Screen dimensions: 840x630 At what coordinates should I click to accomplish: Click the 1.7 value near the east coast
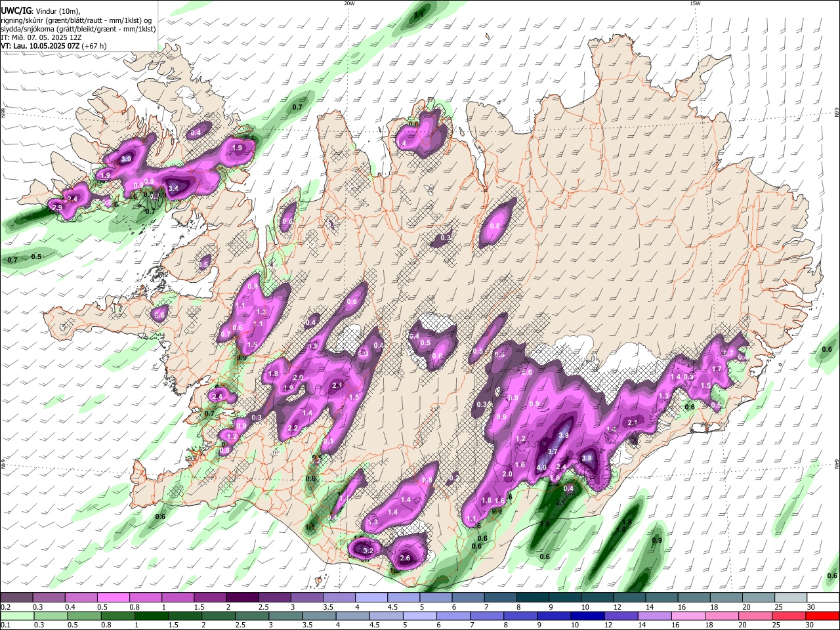coord(717,369)
